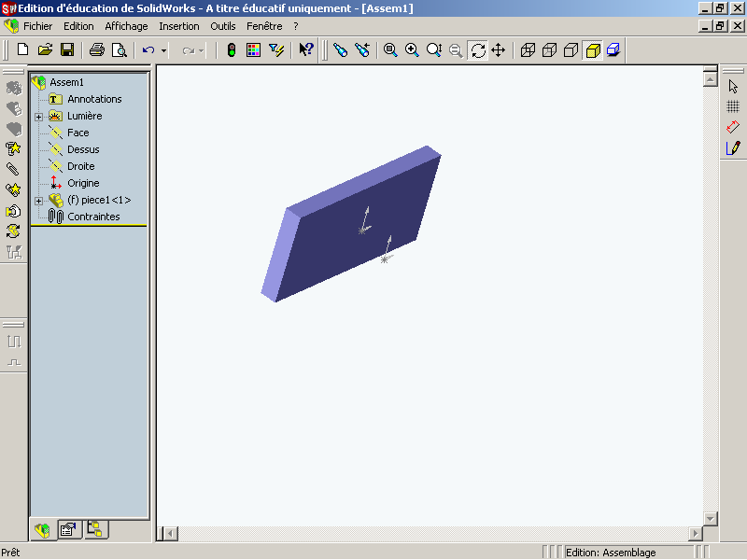The height and width of the screenshot is (560, 747).
Task: Open the Fenêtre menu
Action: click(x=264, y=26)
